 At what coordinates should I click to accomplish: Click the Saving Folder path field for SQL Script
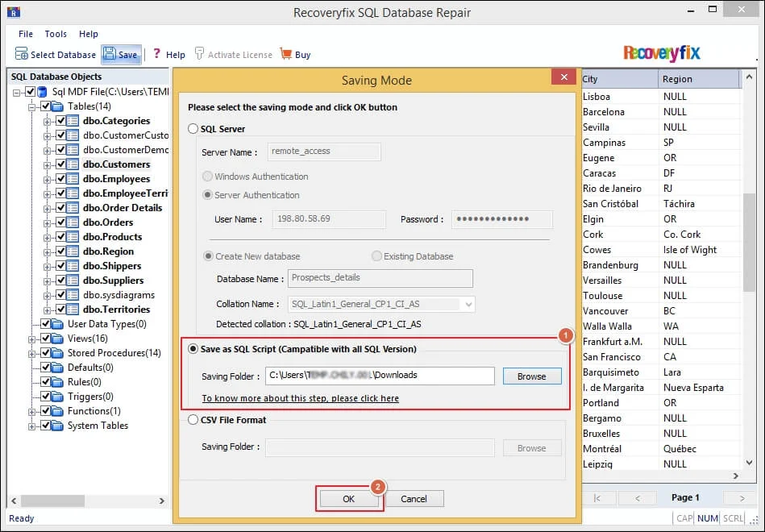[x=380, y=376]
